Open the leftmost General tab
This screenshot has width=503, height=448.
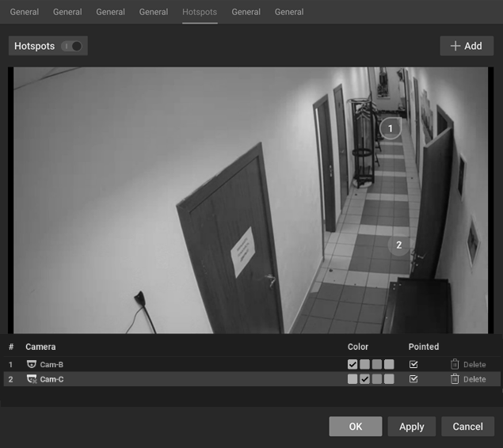(x=24, y=12)
